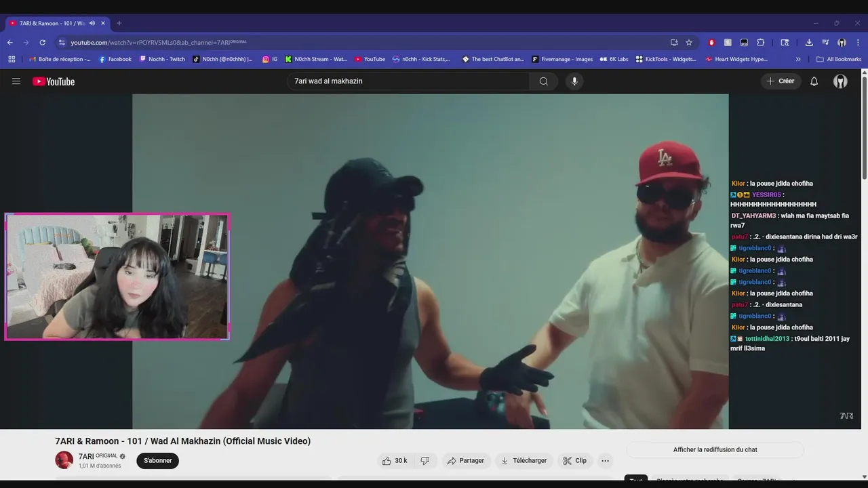Open more video actions ellipsis
868x488 pixels.
point(606,461)
